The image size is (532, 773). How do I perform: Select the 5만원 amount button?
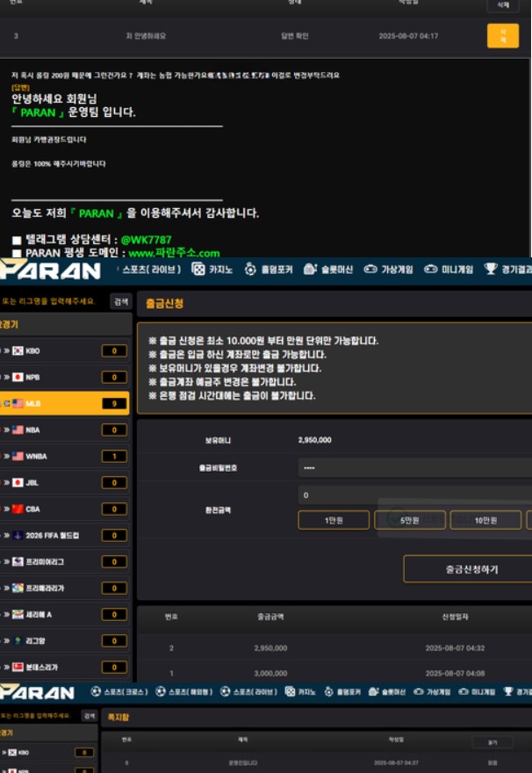409,520
